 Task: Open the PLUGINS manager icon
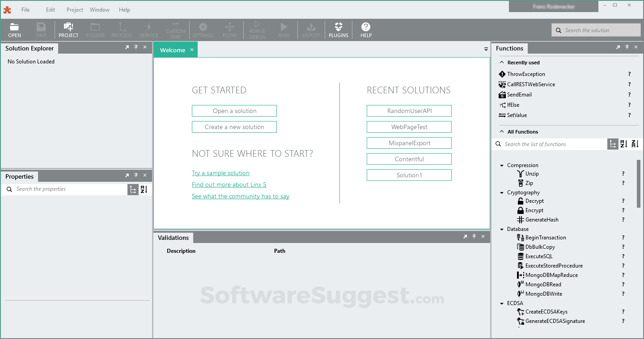(339, 29)
